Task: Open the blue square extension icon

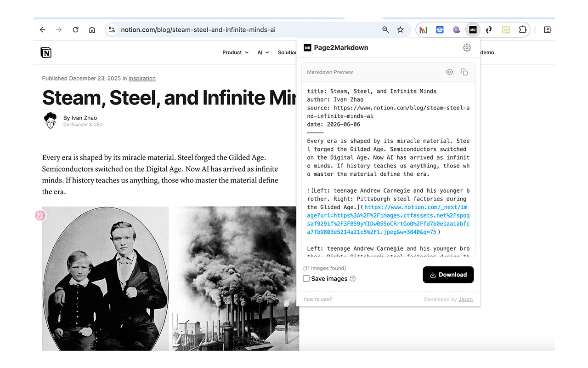Action: (x=440, y=29)
